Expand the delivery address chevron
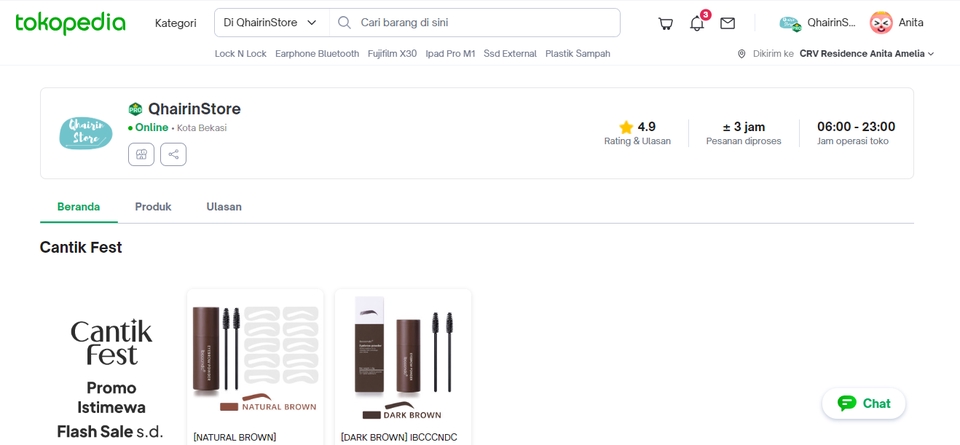 coord(931,54)
